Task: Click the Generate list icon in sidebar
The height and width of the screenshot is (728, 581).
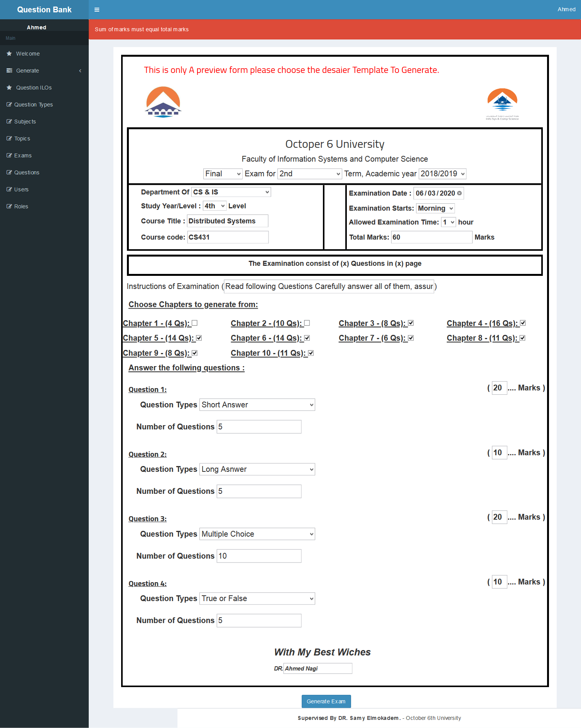Action: [x=9, y=71]
